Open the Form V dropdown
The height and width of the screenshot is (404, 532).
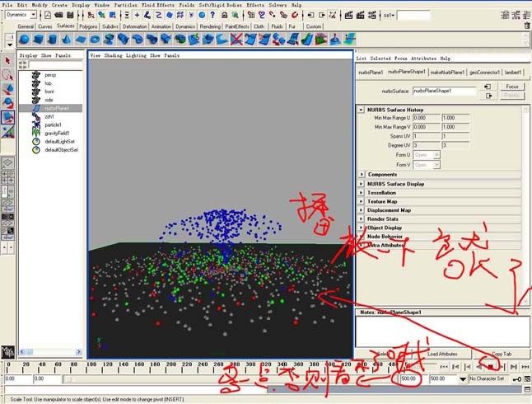[x=436, y=165]
